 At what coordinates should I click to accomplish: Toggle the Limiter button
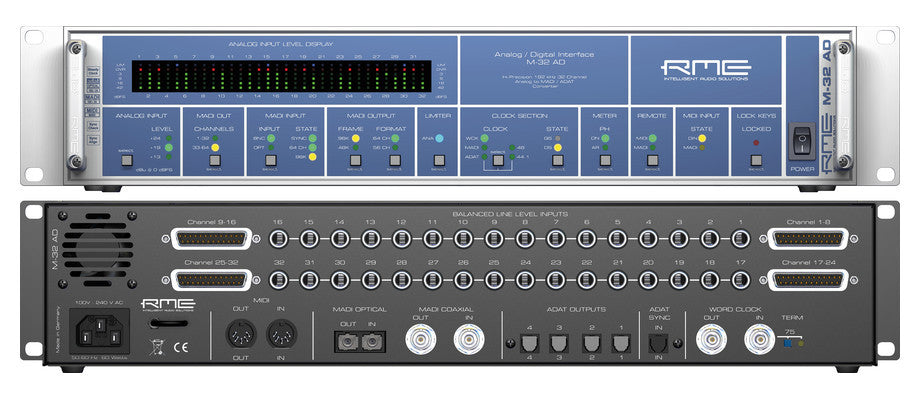tap(438, 160)
